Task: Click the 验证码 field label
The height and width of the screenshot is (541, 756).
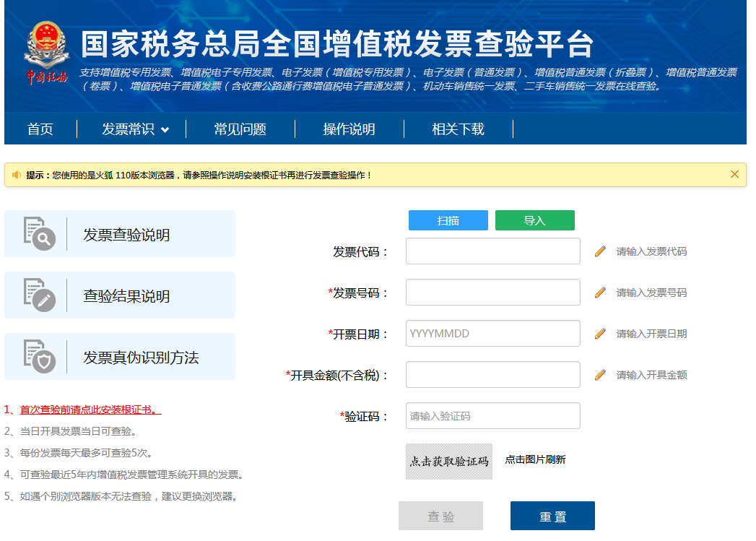Action: (364, 417)
